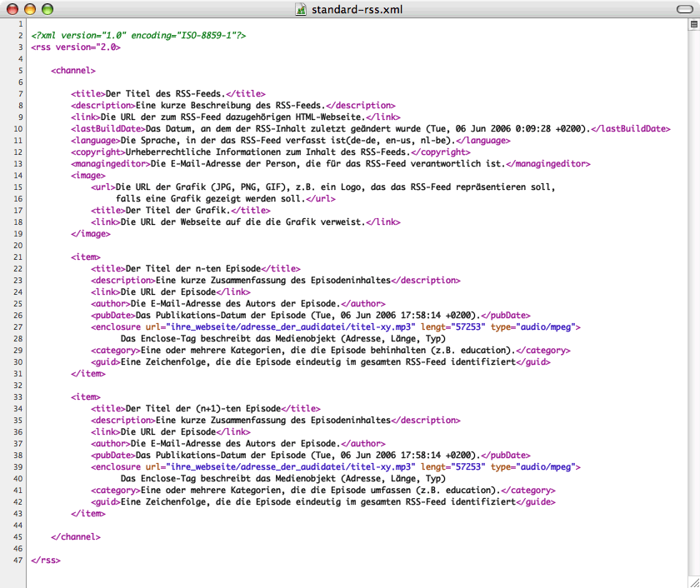Minimize the window with the yellow button
700x588 pixels.
click(29, 9)
